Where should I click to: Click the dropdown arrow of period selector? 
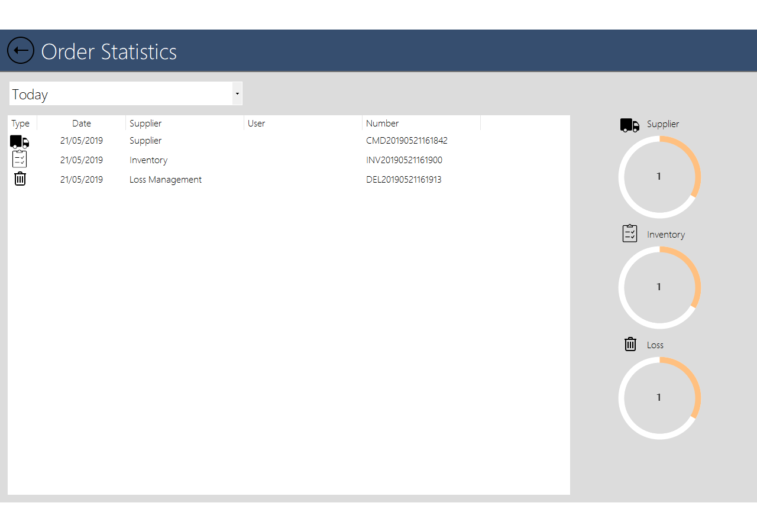click(x=237, y=94)
